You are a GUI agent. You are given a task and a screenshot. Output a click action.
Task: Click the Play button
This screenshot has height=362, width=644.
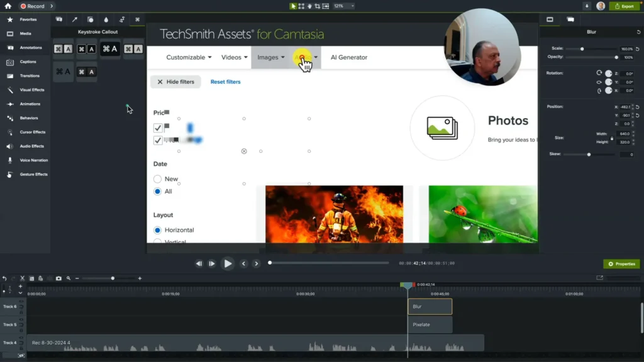click(228, 263)
